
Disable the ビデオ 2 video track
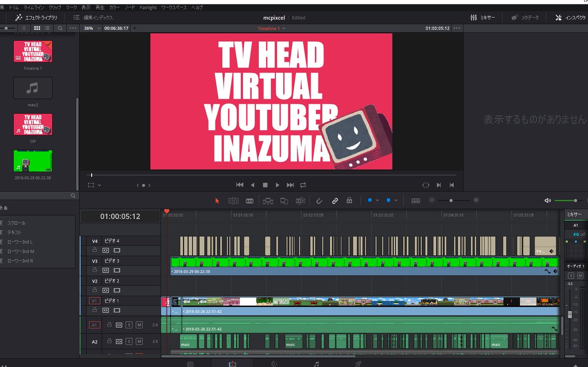point(117,290)
